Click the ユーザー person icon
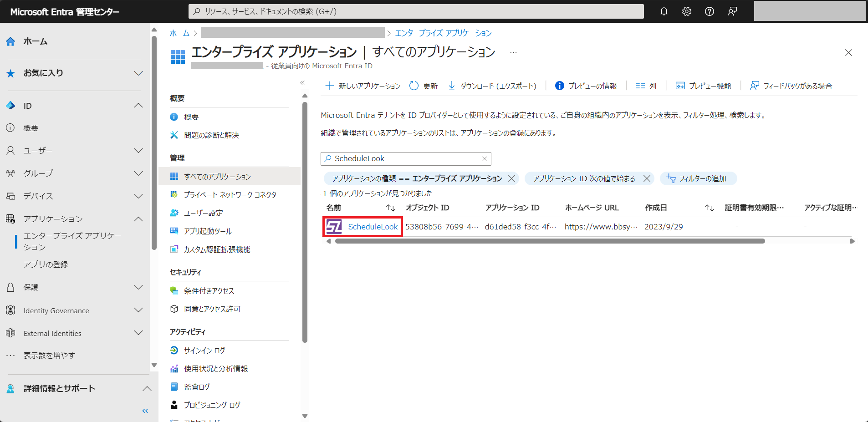868x422 pixels. pos(10,151)
